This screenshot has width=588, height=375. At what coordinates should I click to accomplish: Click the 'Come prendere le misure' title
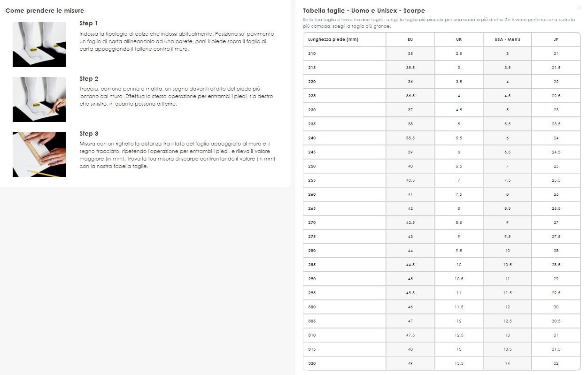(x=45, y=10)
